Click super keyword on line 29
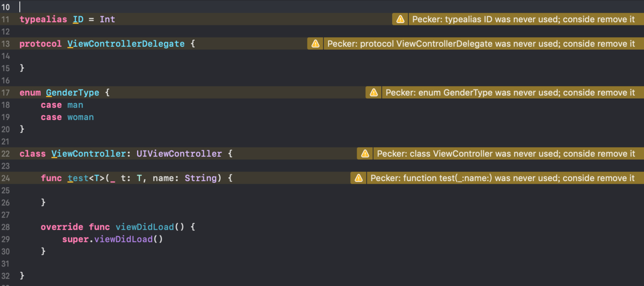Screen dimensions: 644x286 point(75,239)
